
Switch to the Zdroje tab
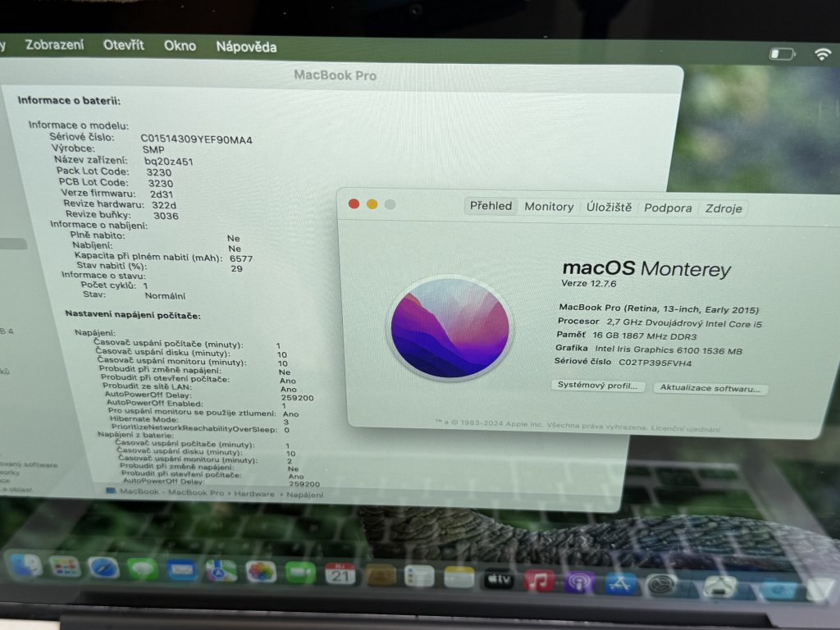tap(724, 208)
